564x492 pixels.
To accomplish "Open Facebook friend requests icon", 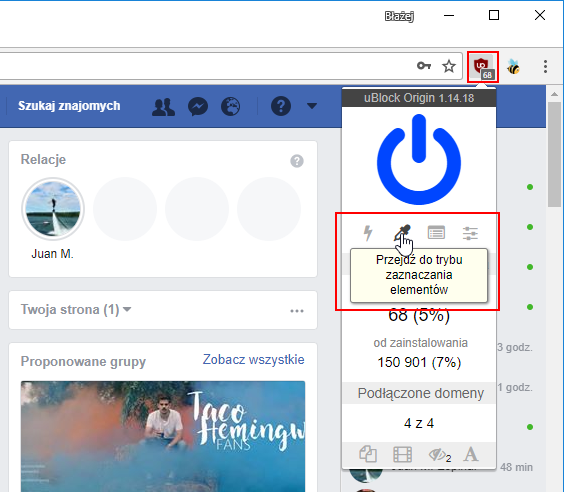I will point(163,106).
